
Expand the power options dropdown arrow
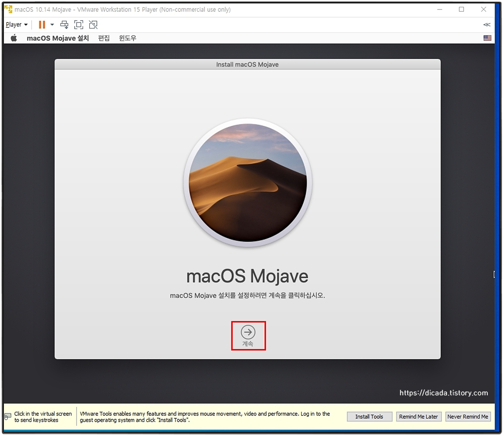click(52, 25)
